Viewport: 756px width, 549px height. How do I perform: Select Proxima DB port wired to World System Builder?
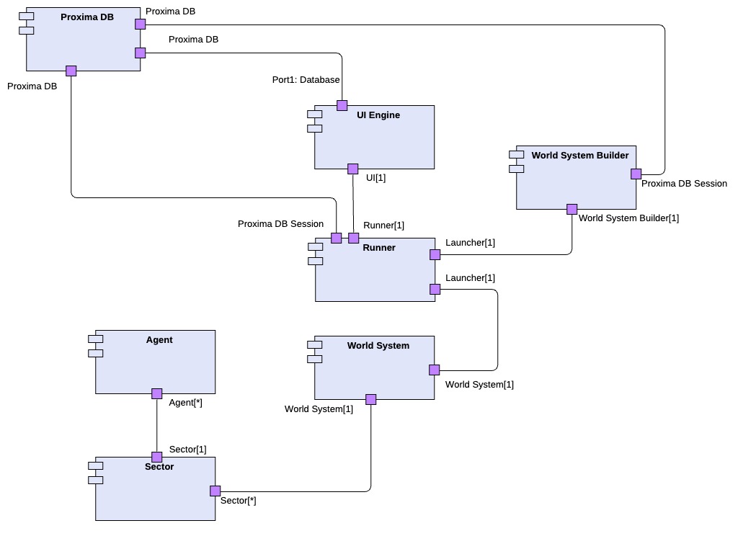pos(141,24)
